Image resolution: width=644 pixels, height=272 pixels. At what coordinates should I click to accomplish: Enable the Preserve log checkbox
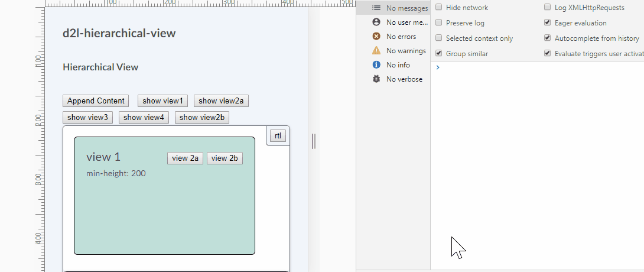pos(438,22)
